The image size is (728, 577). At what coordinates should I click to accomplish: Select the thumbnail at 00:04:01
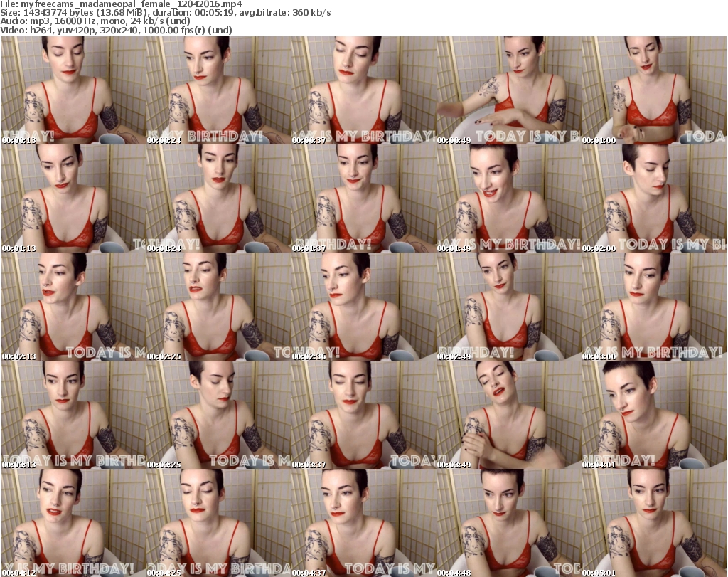pos(653,415)
